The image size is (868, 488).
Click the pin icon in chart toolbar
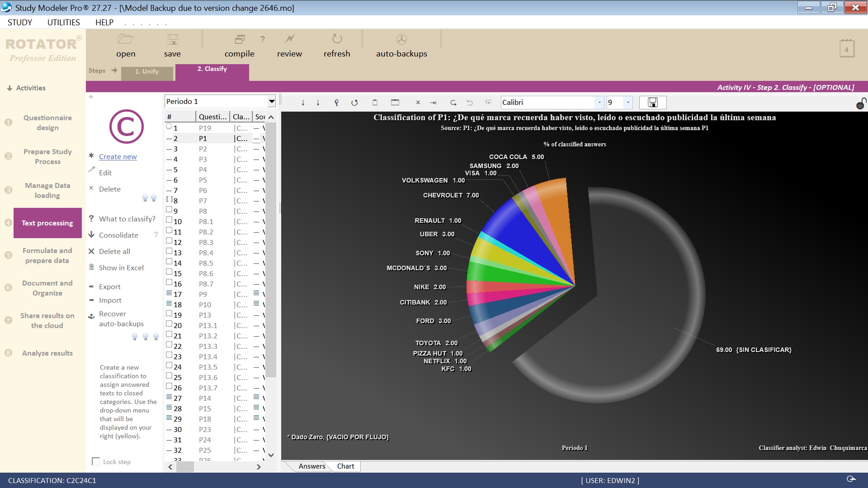pyautogui.click(x=336, y=103)
